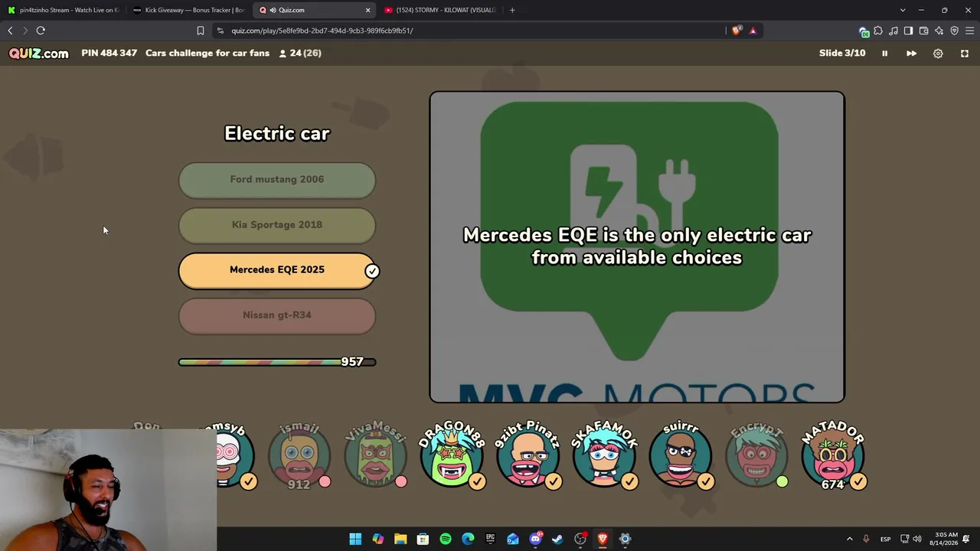Screen dimensions: 980x551
Task: Toggle the browser sidebar panel
Action: coord(908,31)
